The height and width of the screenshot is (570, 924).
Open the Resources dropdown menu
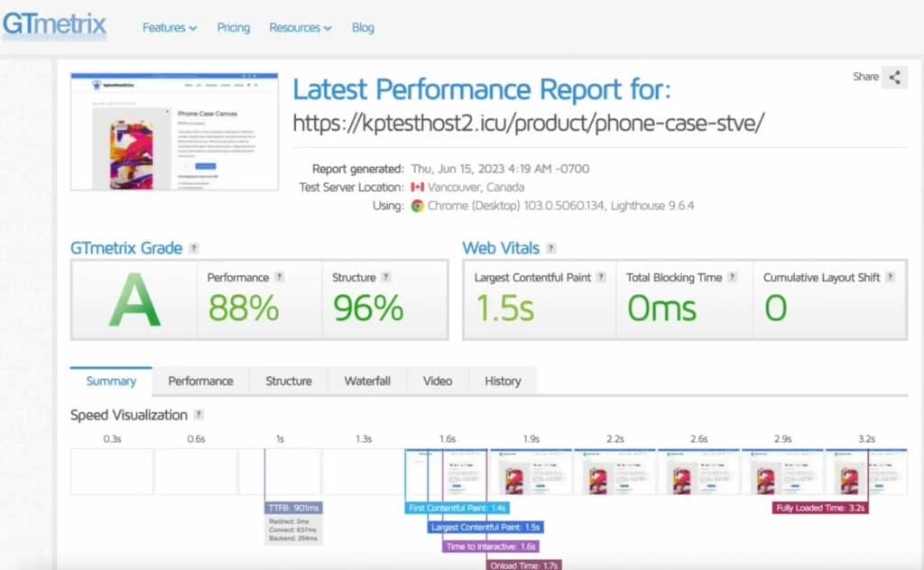point(300,27)
